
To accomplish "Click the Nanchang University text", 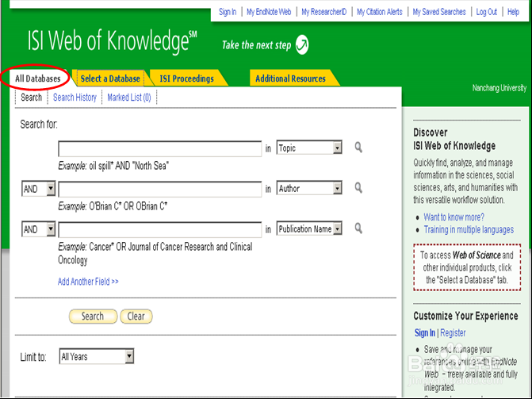I will click(x=499, y=88).
